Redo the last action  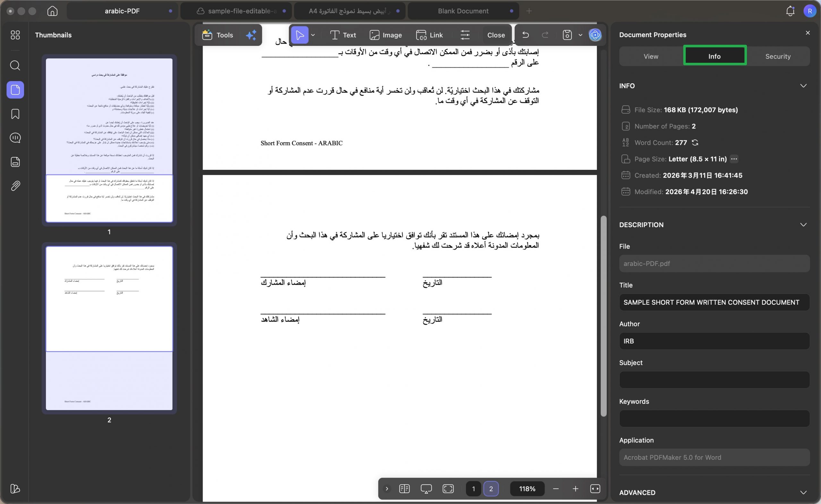546,35
